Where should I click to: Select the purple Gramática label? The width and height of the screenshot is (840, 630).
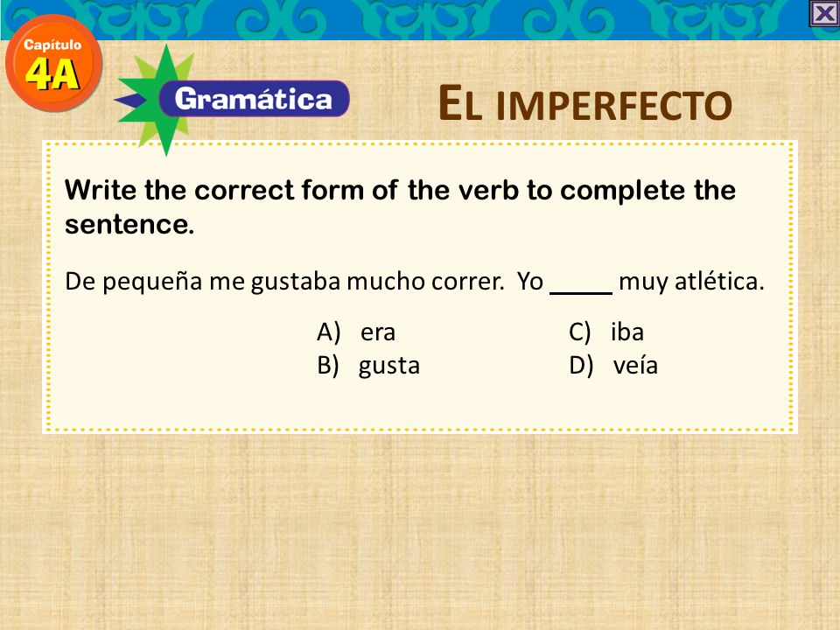(x=254, y=99)
